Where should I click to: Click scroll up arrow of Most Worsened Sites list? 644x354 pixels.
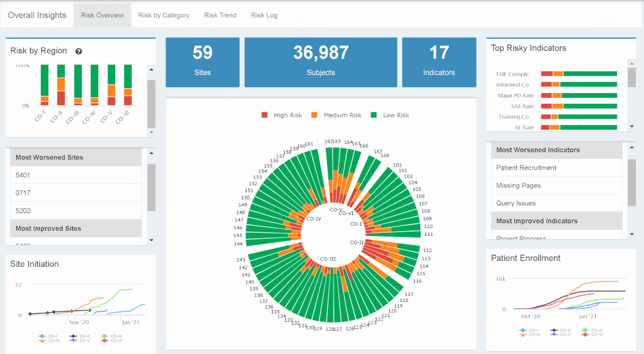pos(151,153)
